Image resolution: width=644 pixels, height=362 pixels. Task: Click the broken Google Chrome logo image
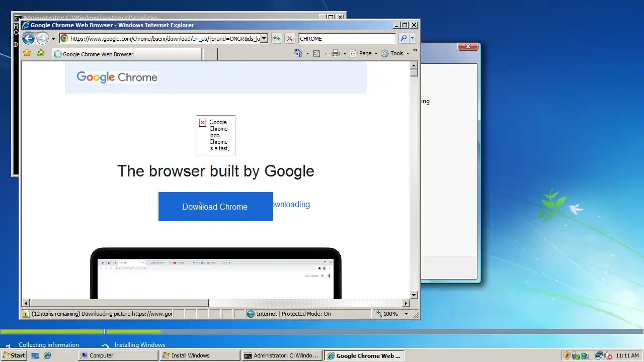[215, 135]
